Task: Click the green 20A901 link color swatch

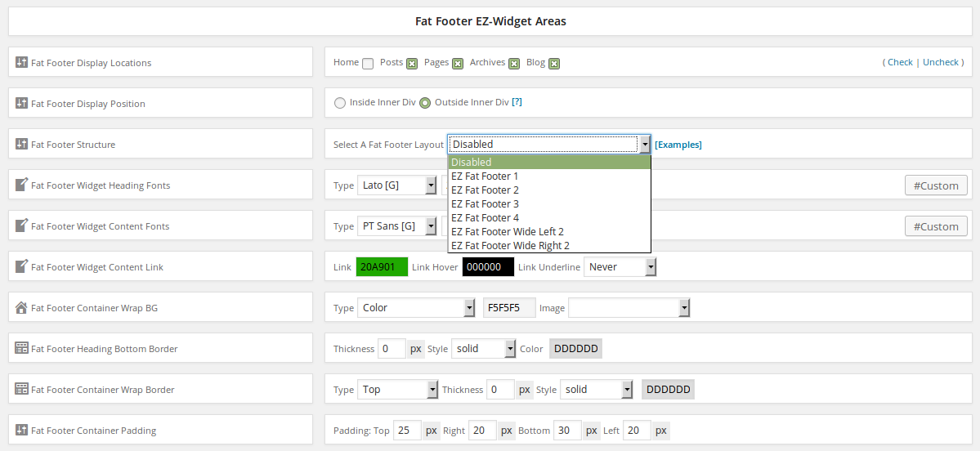Action: click(382, 267)
